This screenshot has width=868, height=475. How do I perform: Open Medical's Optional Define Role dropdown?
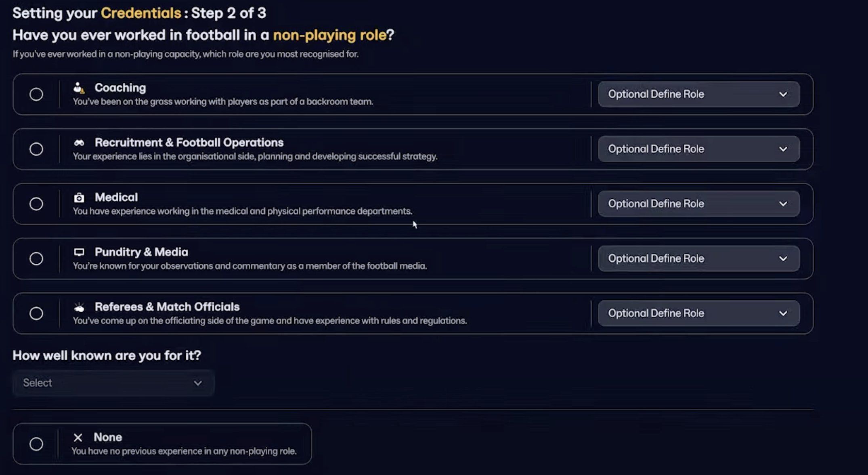[698, 204]
